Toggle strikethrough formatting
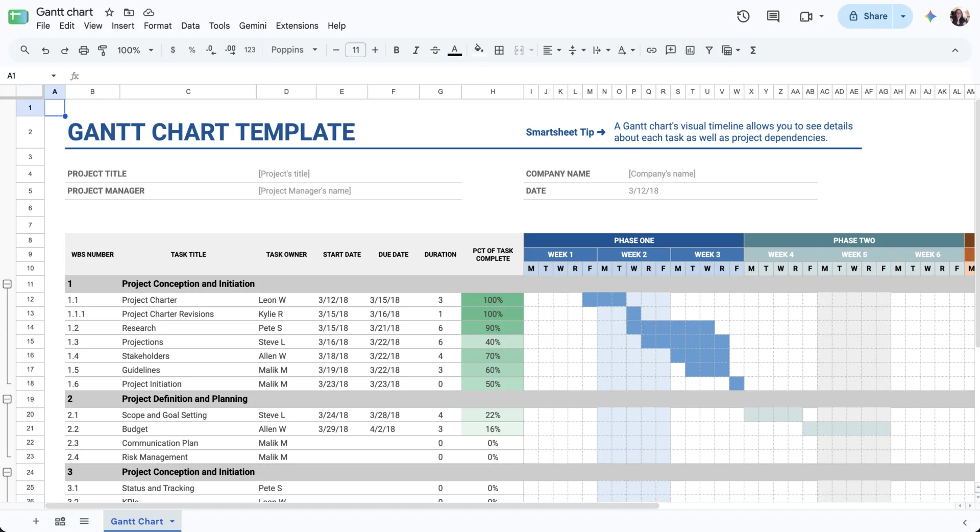 click(435, 50)
